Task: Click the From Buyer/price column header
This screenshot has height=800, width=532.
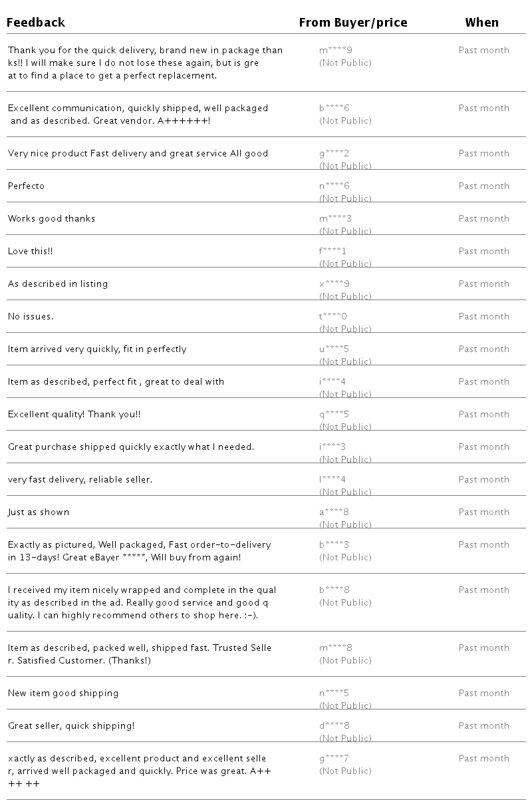Action: (353, 23)
